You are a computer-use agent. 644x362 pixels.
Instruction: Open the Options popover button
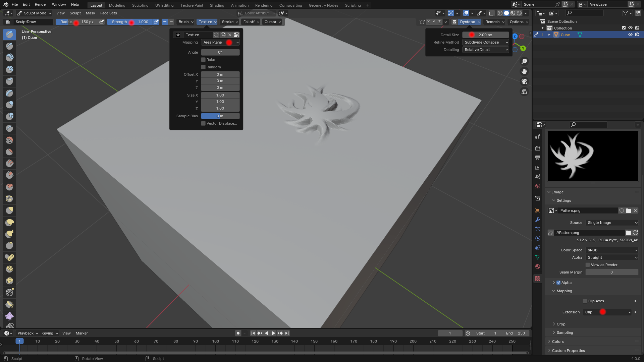(519, 22)
